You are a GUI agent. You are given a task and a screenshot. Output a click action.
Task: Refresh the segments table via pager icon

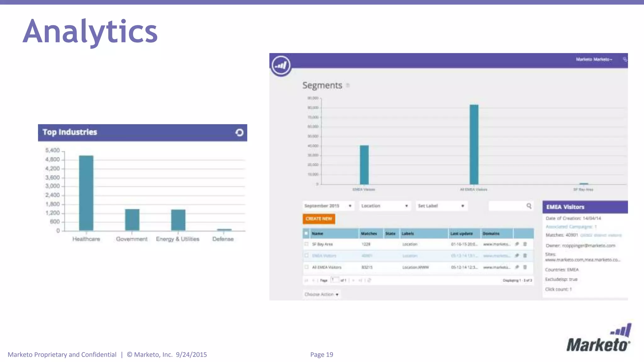369,280
